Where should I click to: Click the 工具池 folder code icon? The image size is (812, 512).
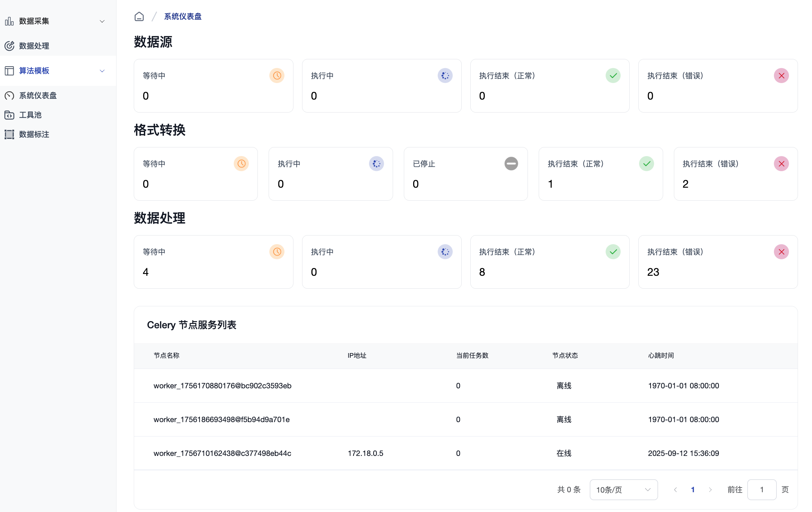[x=9, y=115]
